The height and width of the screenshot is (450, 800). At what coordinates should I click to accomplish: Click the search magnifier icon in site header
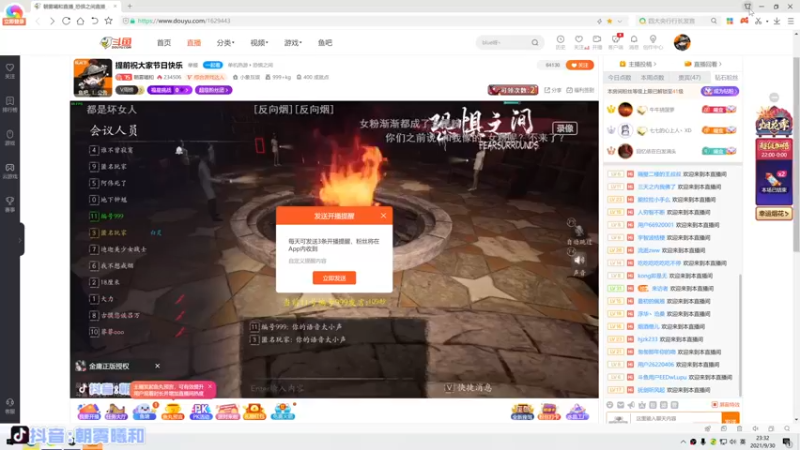tap(535, 43)
